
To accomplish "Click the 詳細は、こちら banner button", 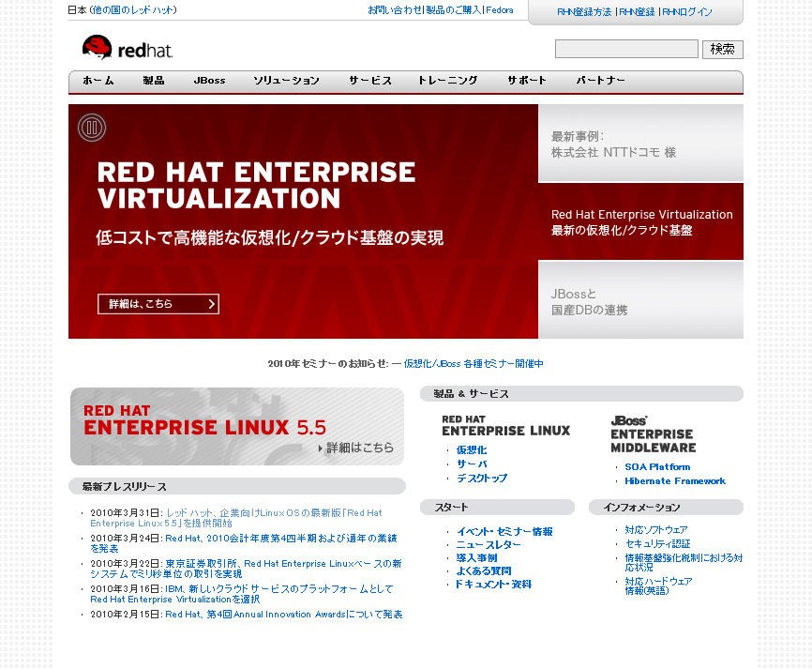I will [158, 304].
